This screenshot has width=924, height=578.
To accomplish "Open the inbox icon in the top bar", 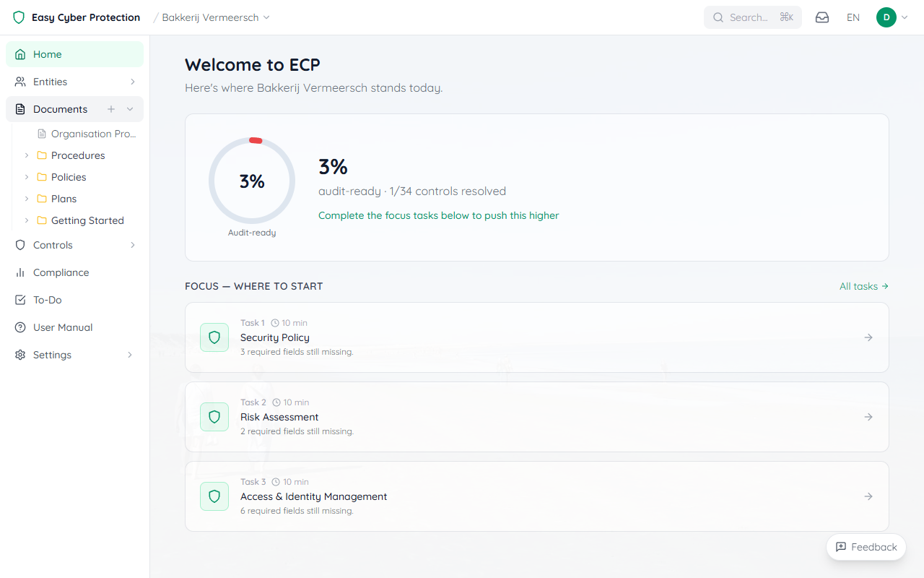I will tap(821, 17).
